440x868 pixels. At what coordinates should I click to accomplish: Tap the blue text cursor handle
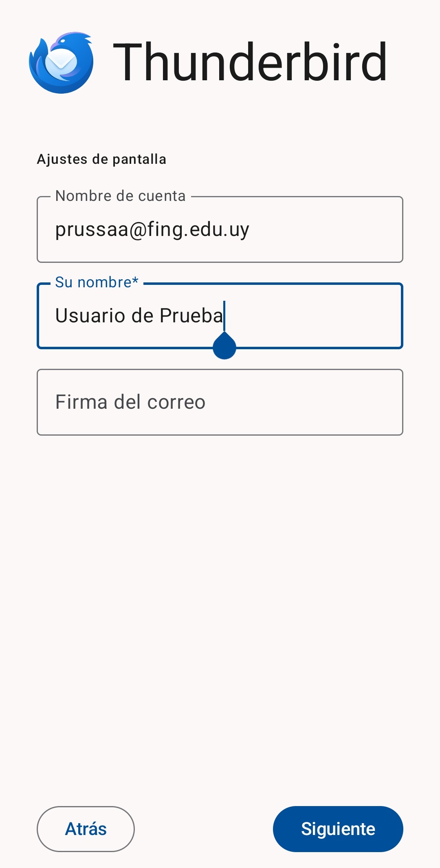point(224,347)
